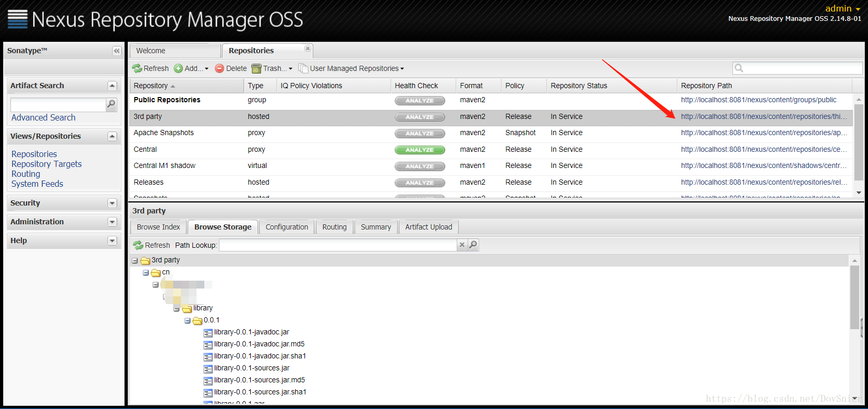Open the Releases repository path URL
Viewport: 868px width, 409px height.
click(x=764, y=182)
